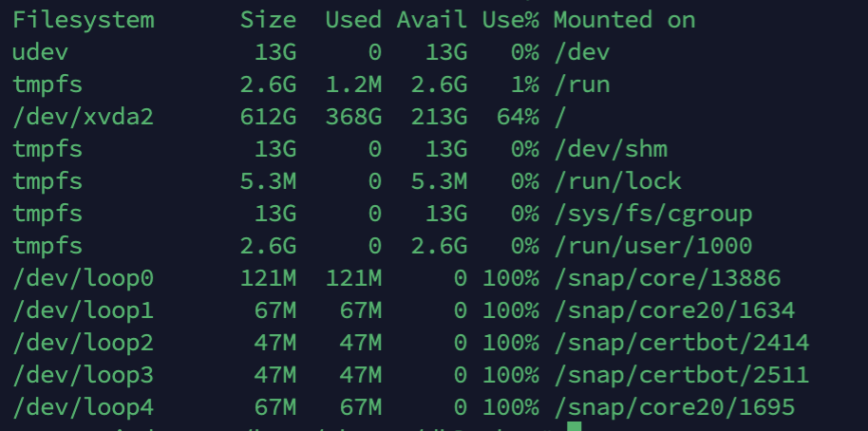Click the 612G size value
The image size is (868, 431).
(x=269, y=117)
